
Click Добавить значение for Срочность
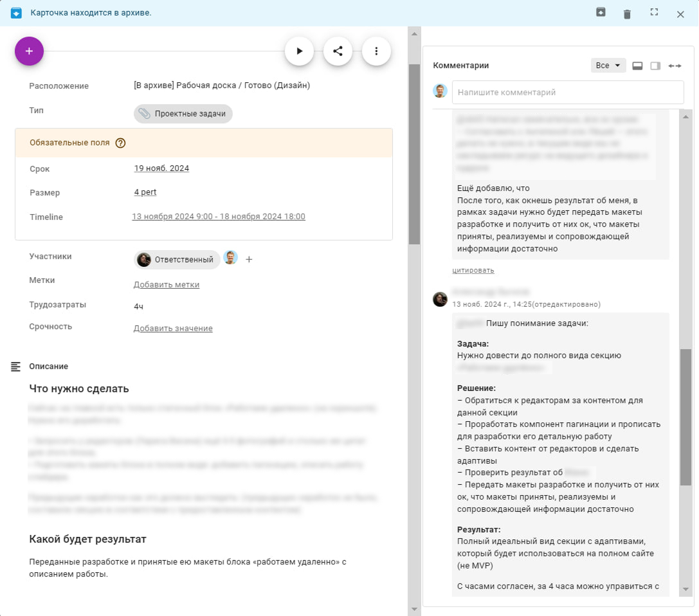173,329
